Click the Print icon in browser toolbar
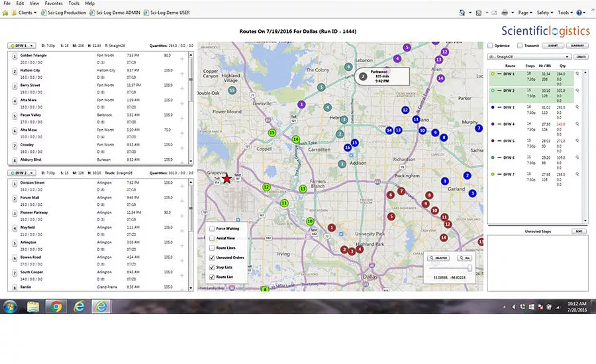596x364 pixels. coord(505,13)
